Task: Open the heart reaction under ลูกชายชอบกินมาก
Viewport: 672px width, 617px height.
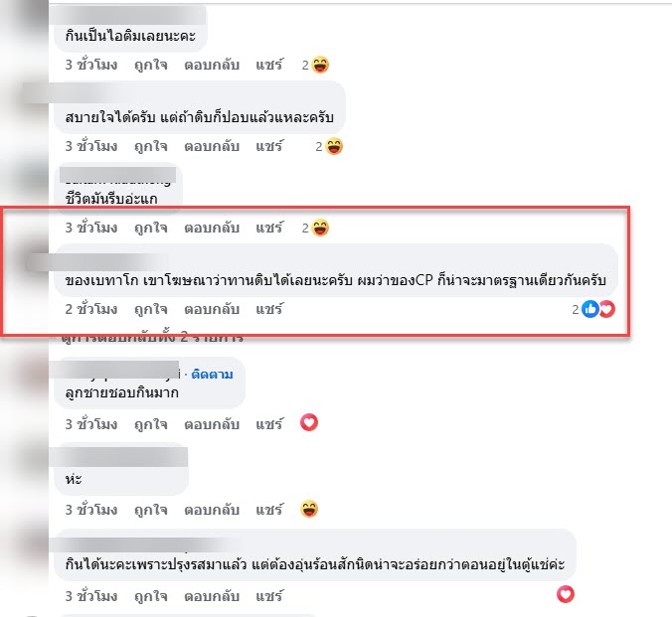Action: click(309, 422)
